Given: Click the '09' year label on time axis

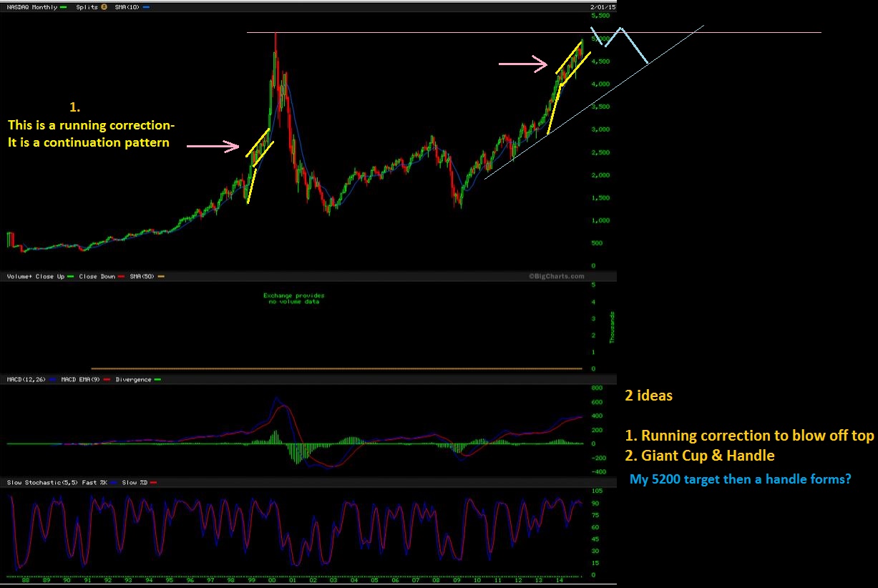Looking at the screenshot, I should (x=458, y=580).
